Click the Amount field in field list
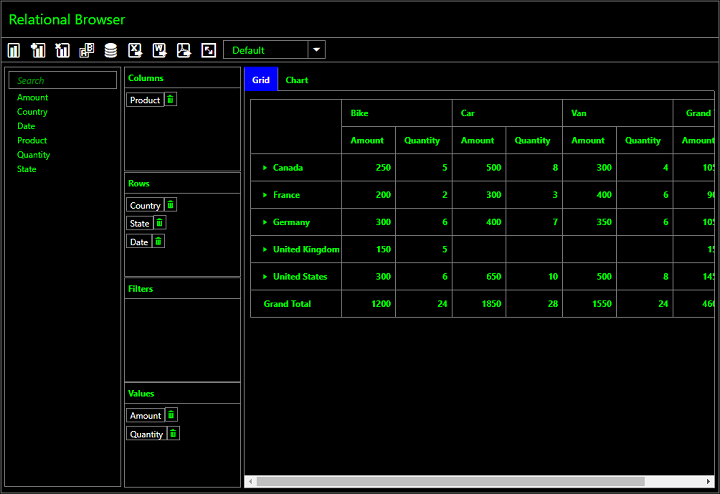This screenshot has height=494, width=720. pos(32,98)
